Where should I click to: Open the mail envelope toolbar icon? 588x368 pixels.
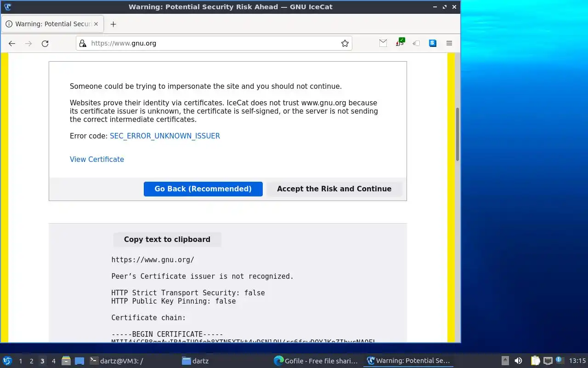(x=383, y=43)
